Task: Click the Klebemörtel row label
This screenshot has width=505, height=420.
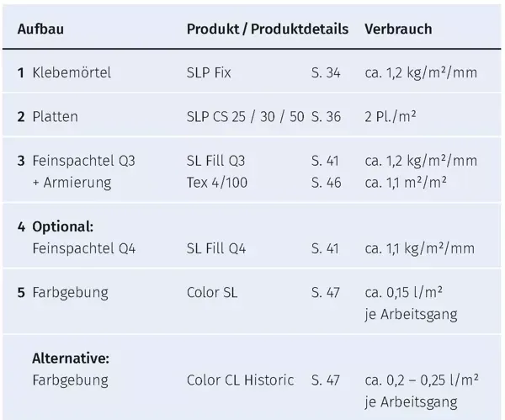Action: pyautogui.click(x=72, y=72)
